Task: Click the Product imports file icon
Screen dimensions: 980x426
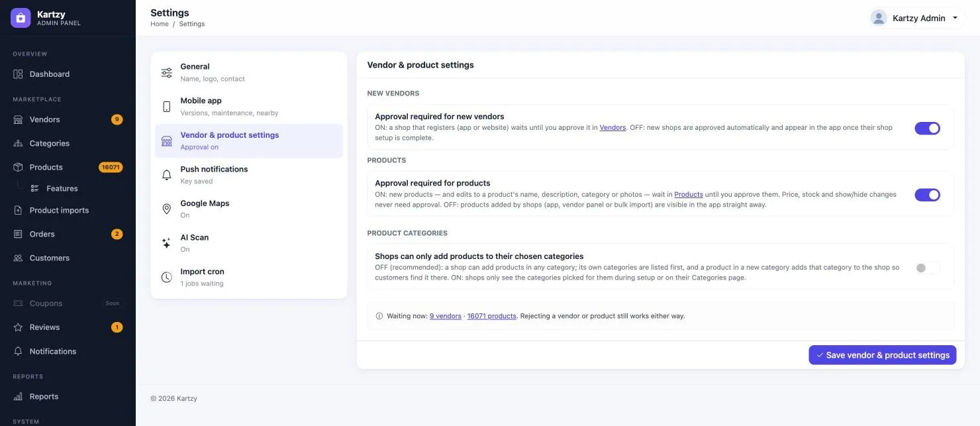Action: [x=18, y=211]
